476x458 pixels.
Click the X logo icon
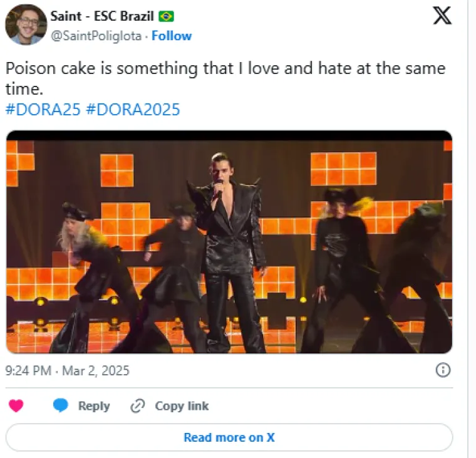(x=442, y=16)
